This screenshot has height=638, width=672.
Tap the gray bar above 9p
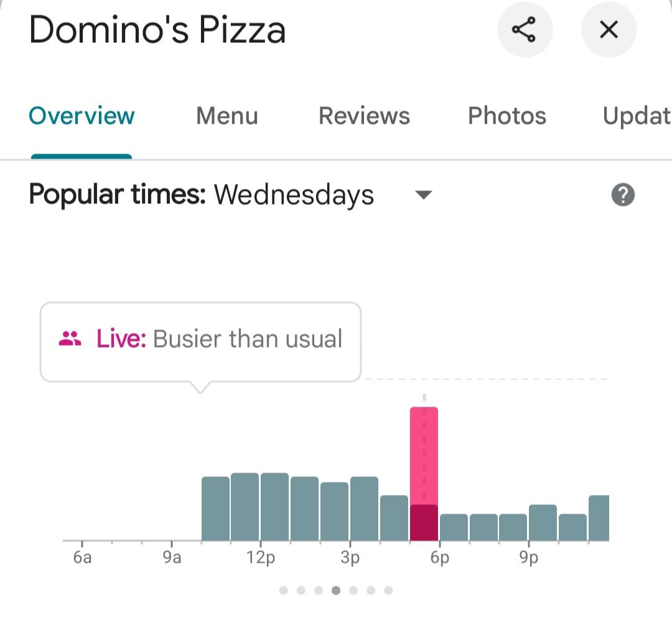click(x=543, y=522)
